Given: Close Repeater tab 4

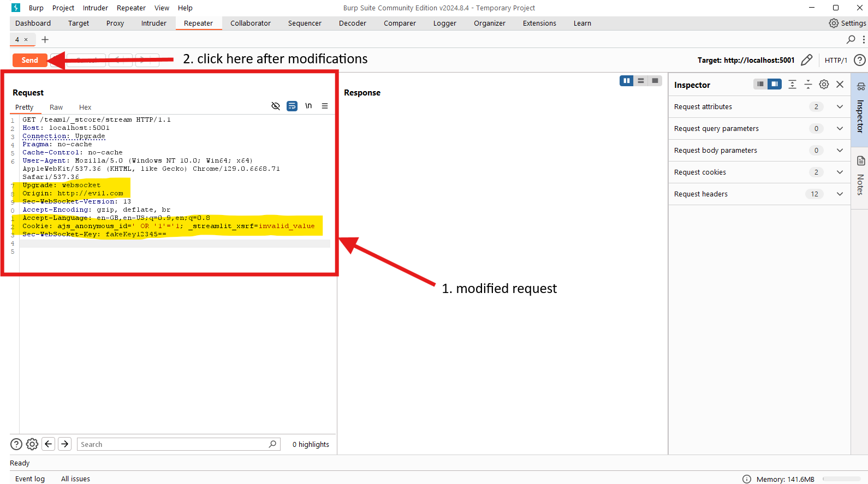Looking at the screenshot, I should coord(26,39).
